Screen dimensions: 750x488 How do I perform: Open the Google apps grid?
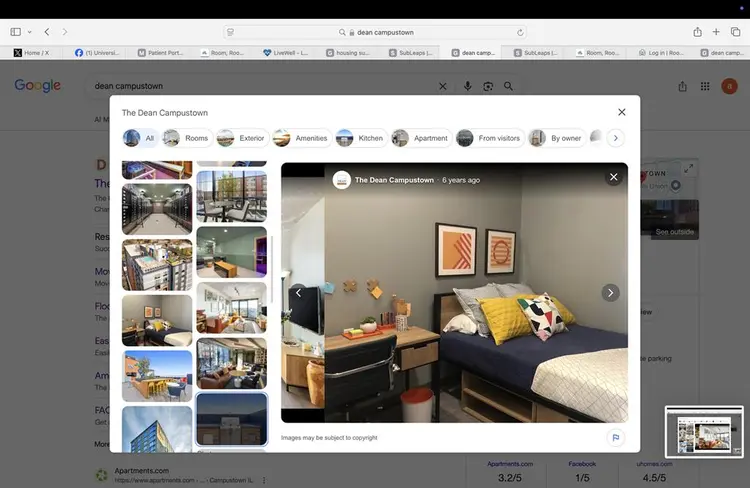coord(705,86)
